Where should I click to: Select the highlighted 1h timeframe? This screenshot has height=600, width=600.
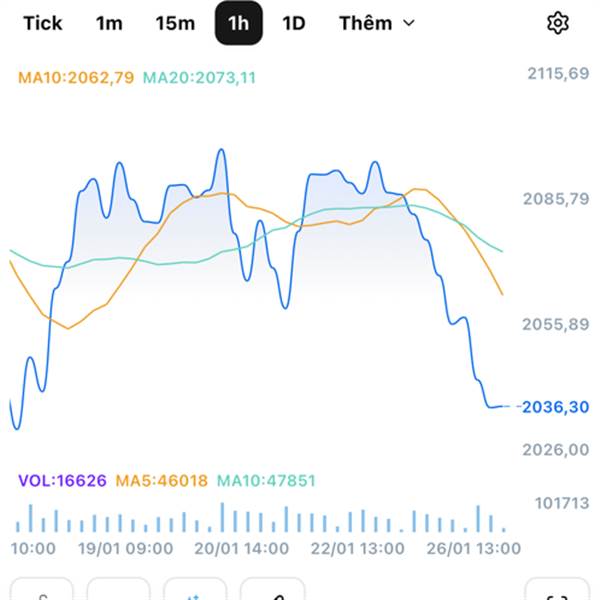tap(239, 23)
